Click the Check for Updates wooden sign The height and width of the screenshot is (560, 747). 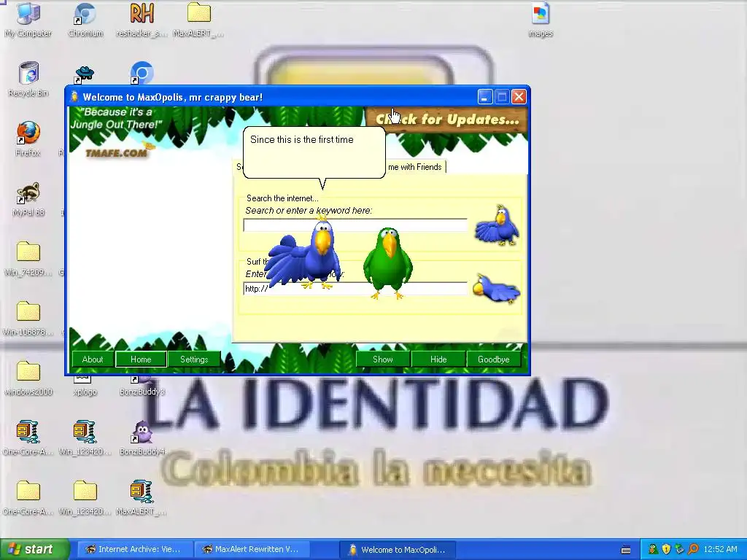click(x=447, y=119)
